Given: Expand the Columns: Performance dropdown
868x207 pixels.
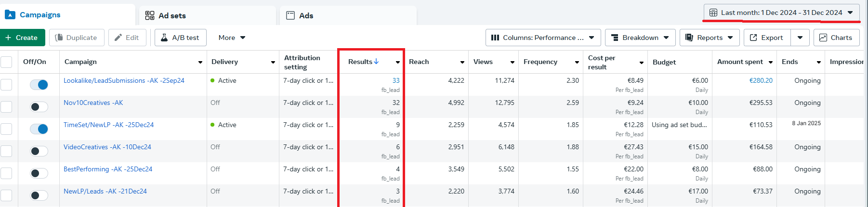Looking at the screenshot, I should pyautogui.click(x=543, y=38).
